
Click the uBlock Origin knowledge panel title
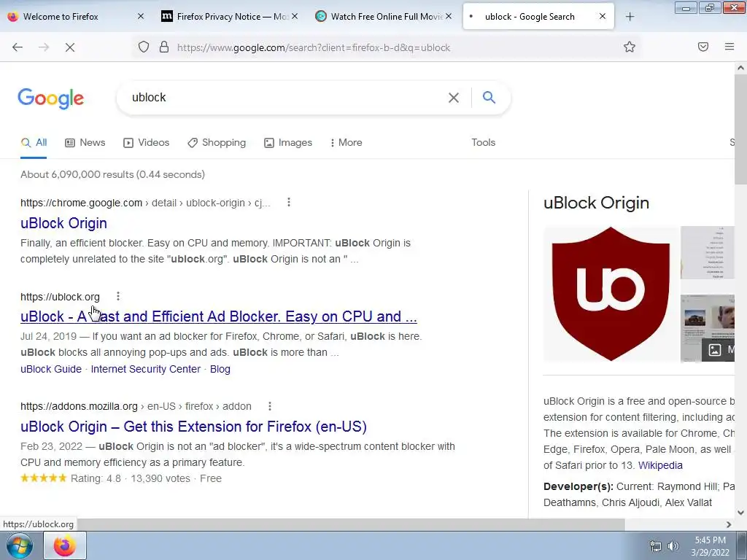(x=597, y=203)
